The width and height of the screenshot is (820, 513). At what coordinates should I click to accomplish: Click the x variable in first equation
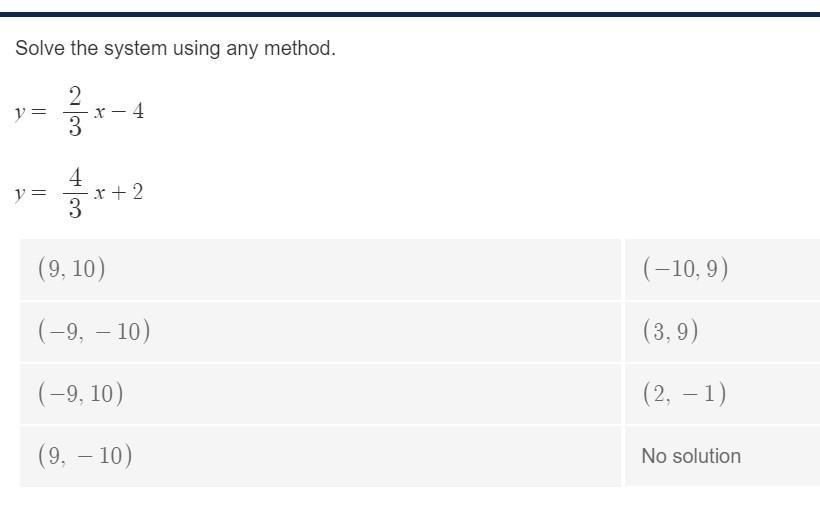[x=99, y=112]
